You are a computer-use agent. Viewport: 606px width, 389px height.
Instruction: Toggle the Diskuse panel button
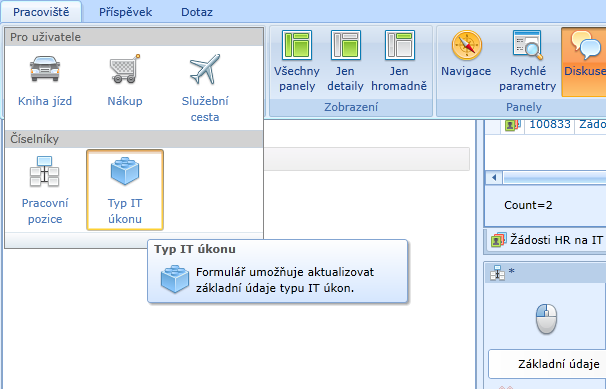(x=584, y=61)
